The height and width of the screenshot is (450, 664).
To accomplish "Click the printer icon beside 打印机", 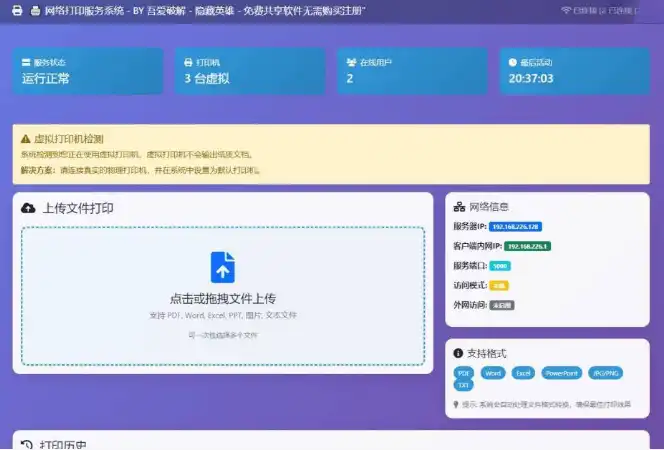I will 188,63.
